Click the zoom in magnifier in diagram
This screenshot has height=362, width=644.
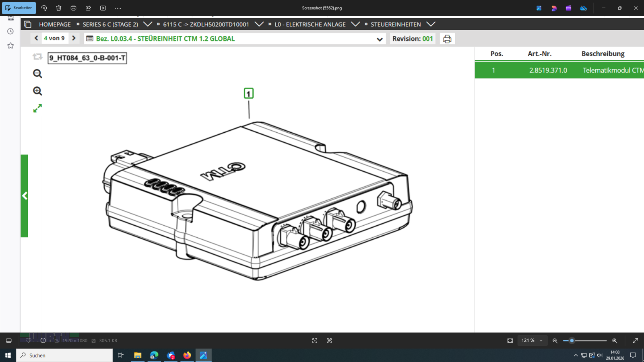(37, 91)
